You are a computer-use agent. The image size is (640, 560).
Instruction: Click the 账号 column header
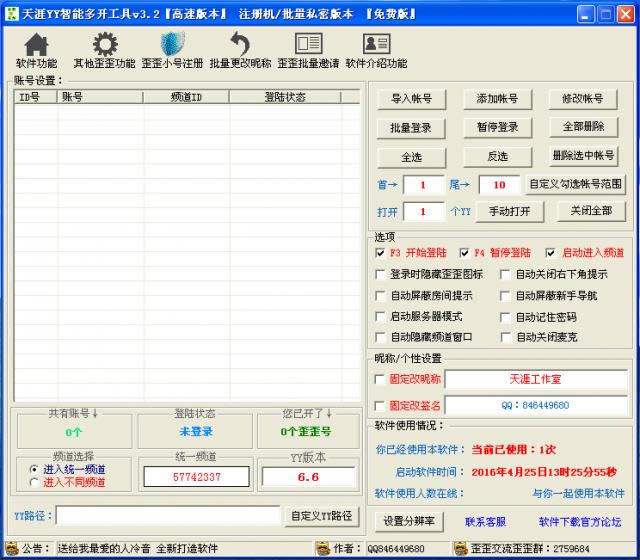100,98
